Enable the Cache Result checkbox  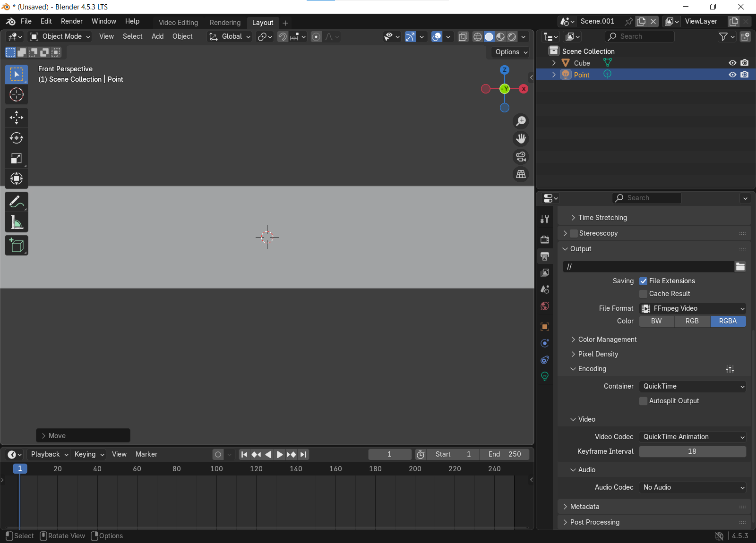[x=643, y=294]
